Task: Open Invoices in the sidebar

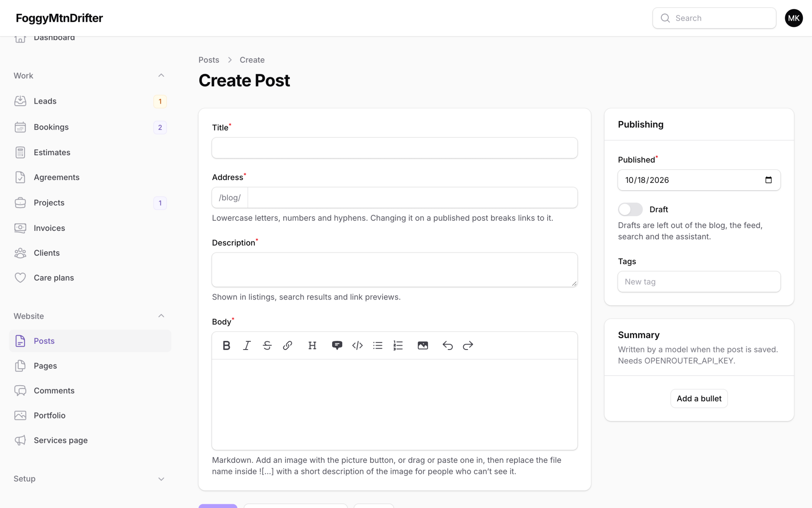Action: tap(90, 228)
